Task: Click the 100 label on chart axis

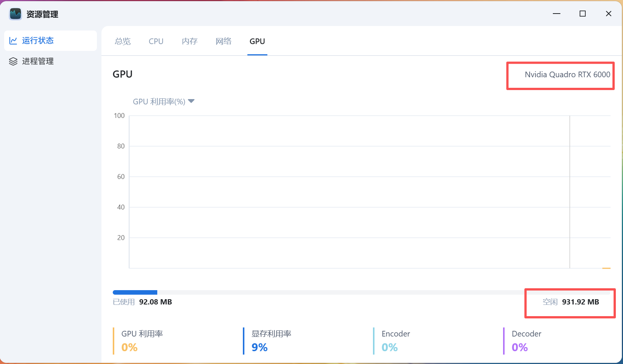Action: point(119,116)
